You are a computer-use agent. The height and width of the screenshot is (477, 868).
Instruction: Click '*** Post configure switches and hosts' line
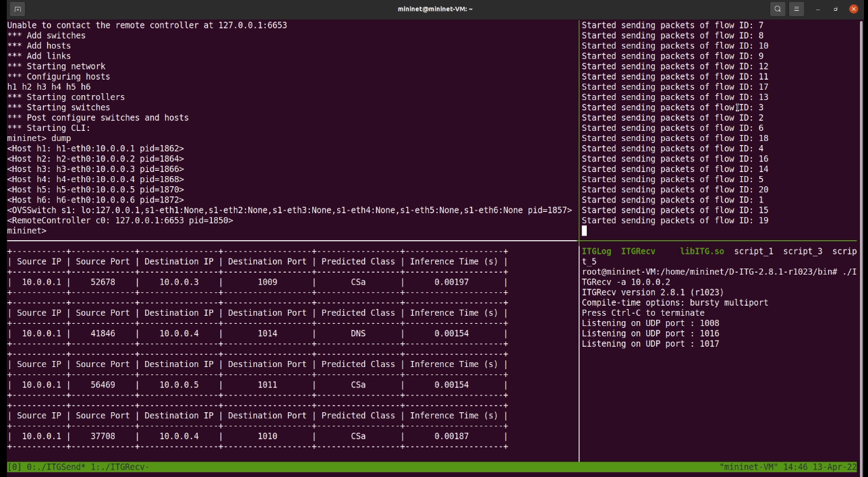98,117
